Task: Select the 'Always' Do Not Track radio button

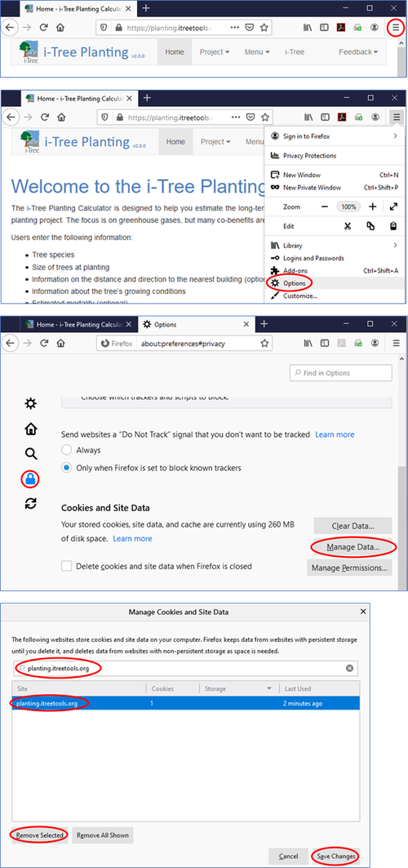Action: (x=67, y=449)
